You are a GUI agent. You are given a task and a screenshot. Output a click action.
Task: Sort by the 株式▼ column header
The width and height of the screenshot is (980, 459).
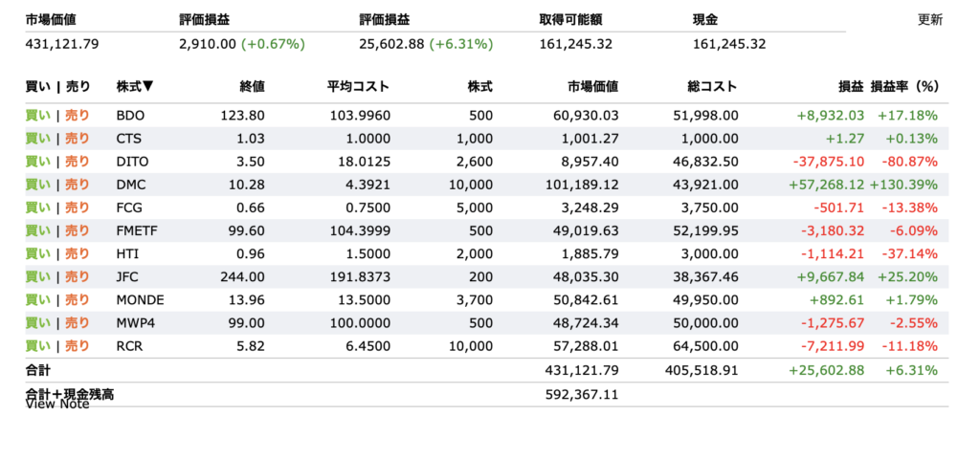(135, 86)
